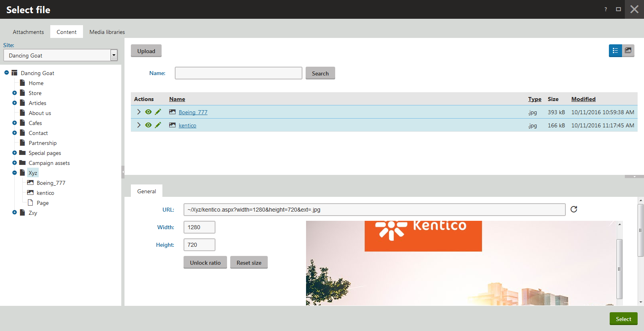The width and height of the screenshot is (644, 331).
Task: Expand the Store tree node
Action: pos(14,93)
